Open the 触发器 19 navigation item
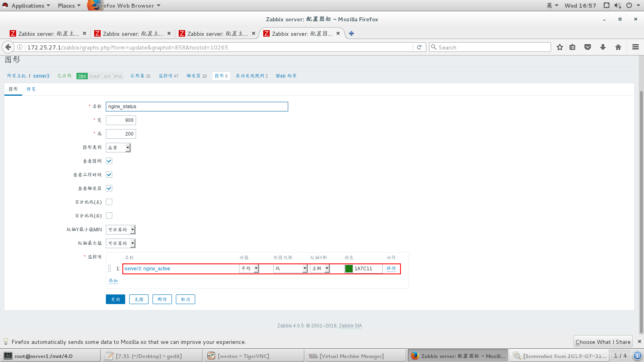 pyautogui.click(x=196, y=76)
